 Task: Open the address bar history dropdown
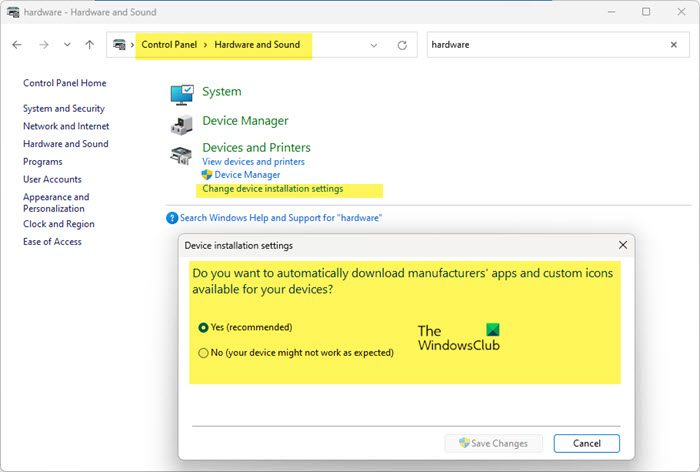point(374,45)
